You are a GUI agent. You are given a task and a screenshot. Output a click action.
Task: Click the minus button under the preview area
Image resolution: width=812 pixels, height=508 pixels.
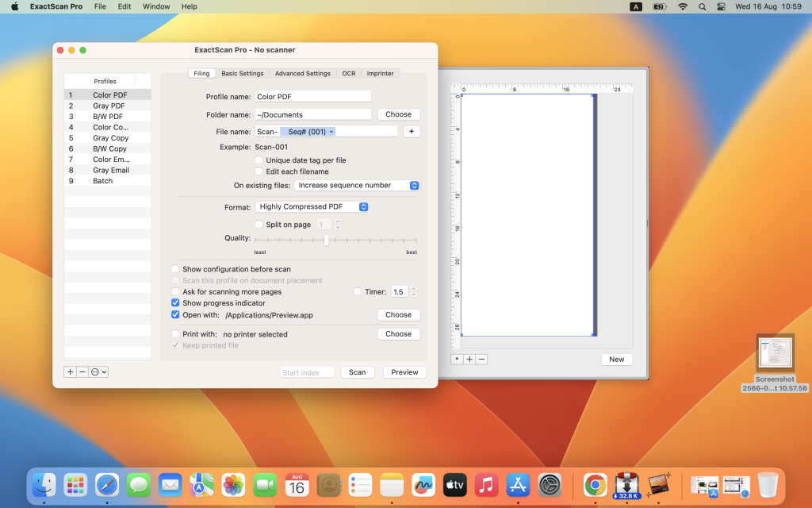point(481,360)
